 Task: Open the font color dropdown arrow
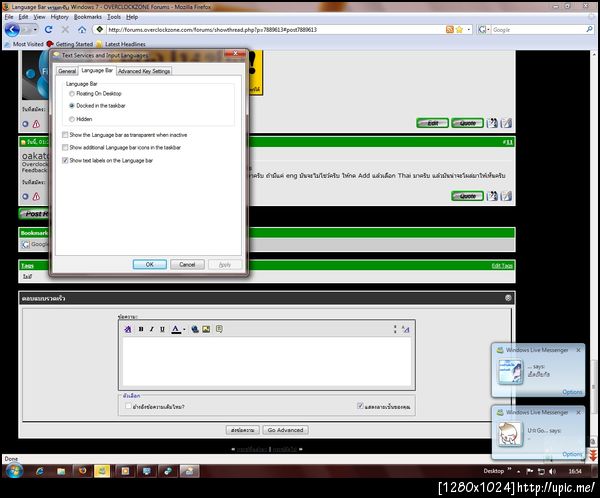click(184, 329)
